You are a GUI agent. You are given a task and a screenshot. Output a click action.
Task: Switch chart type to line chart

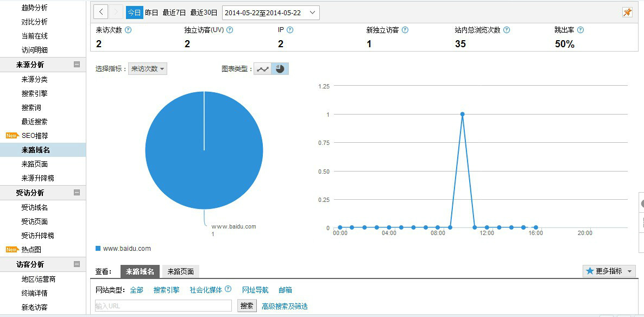pos(263,69)
